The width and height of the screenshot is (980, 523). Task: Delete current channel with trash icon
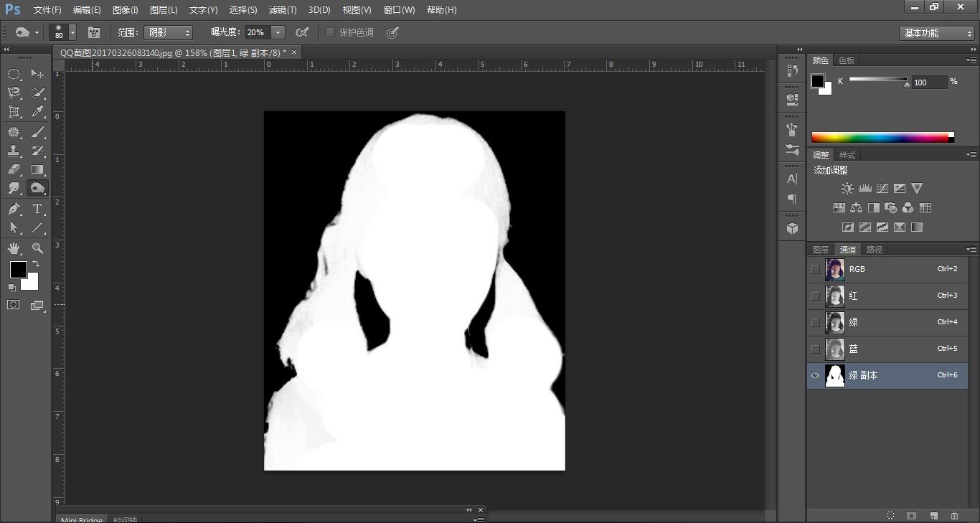[x=954, y=515]
